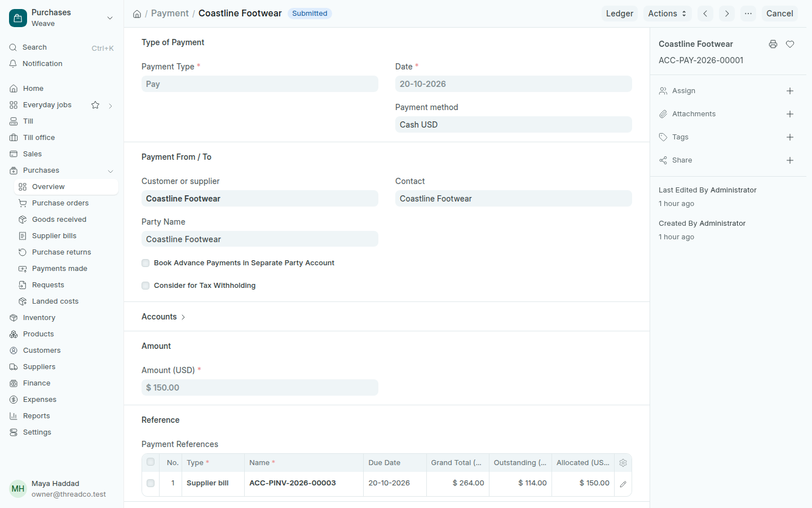Viewport: 812px width, 508px height.
Task: Click the Search box in the sidebar
Action: point(62,47)
